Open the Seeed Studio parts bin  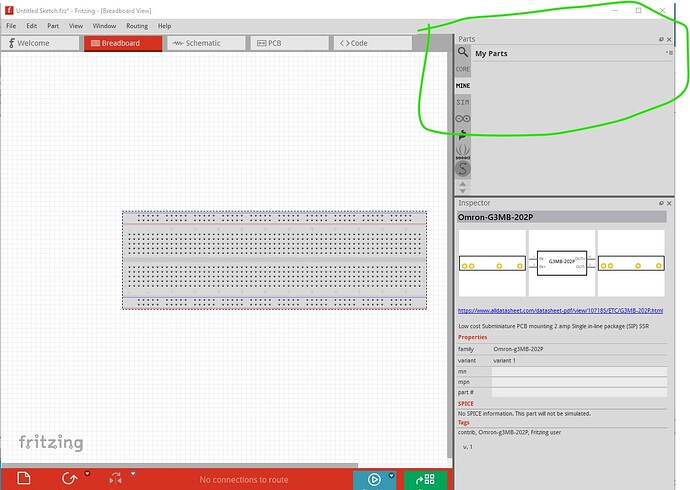(x=462, y=152)
